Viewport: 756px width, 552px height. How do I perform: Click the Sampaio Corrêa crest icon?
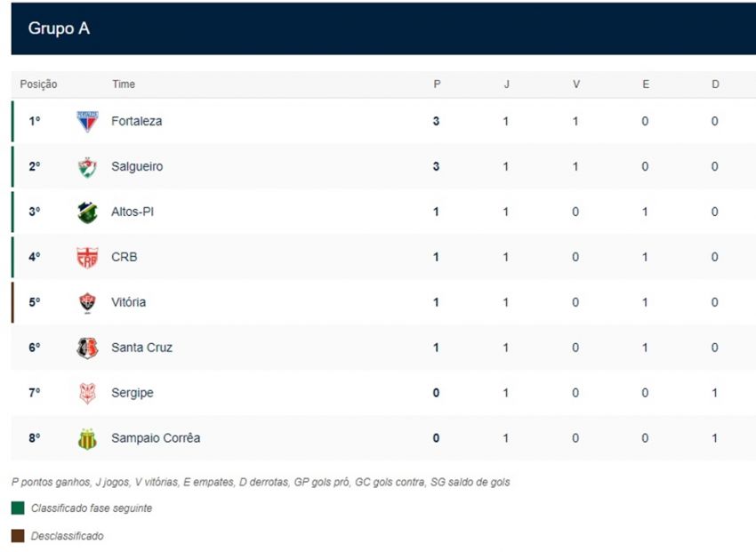pos(87,438)
